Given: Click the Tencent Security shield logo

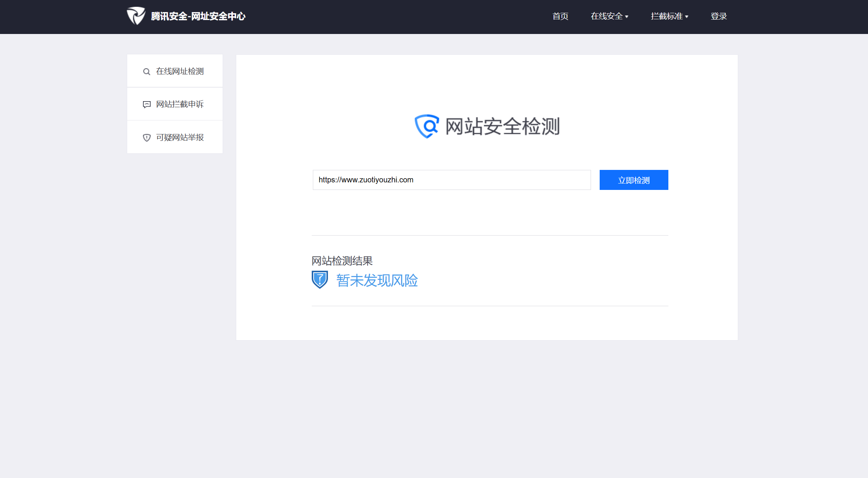Looking at the screenshot, I should pos(136,16).
